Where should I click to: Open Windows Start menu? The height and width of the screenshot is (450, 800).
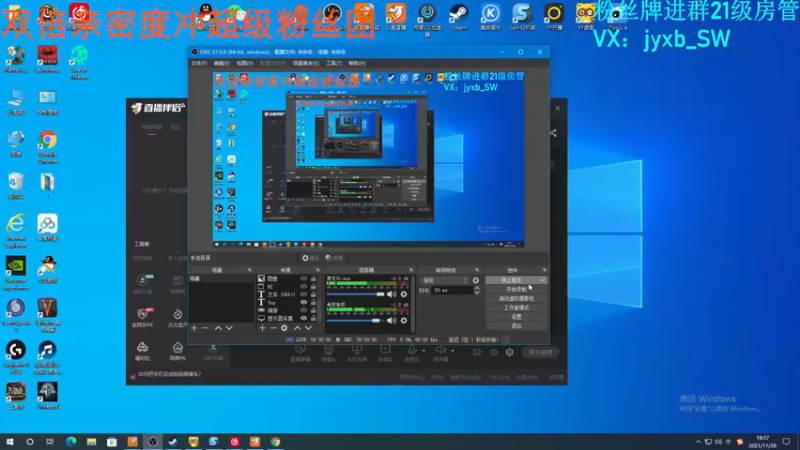10,442
